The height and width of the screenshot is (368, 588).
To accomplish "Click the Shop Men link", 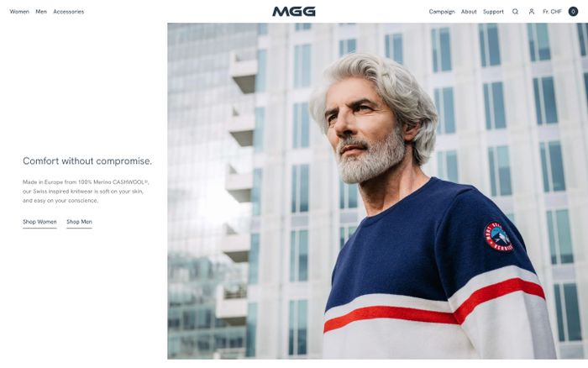I will tap(79, 222).
